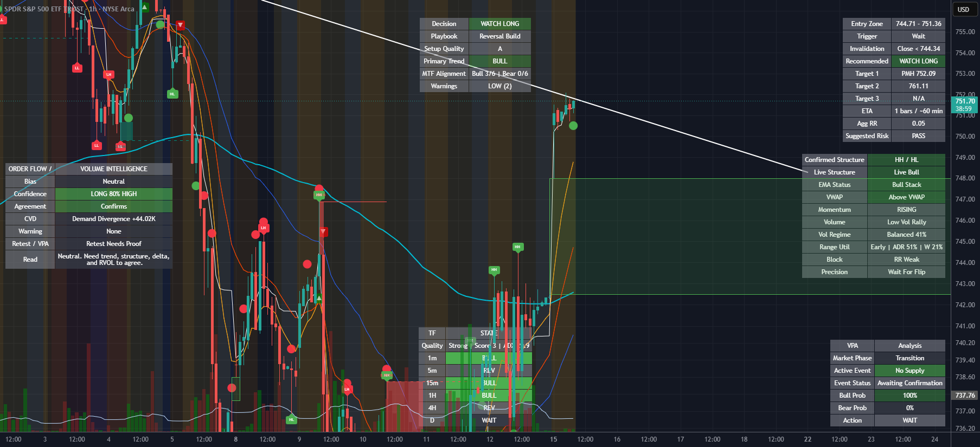Screen dimensions: 980x447
Task: Click the green dot below the latest candle
Action: pos(573,126)
